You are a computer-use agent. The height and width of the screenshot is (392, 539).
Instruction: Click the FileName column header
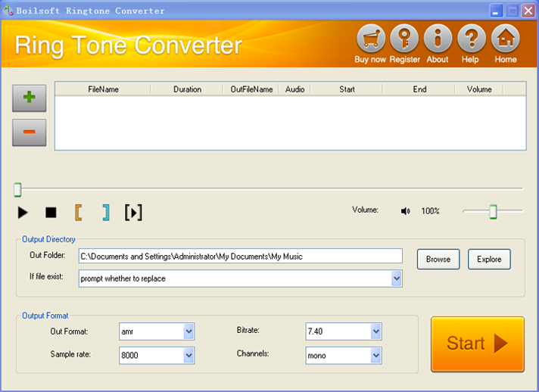point(103,89)
